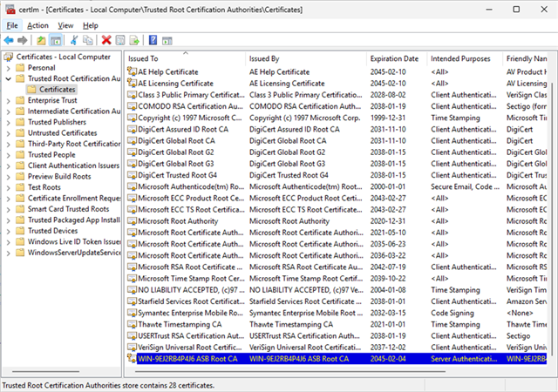Click the Copy toolbar icon
Image resolution: width=558 pixels, height=392 pixels.
pyautogui.click(x=87, y=41)
